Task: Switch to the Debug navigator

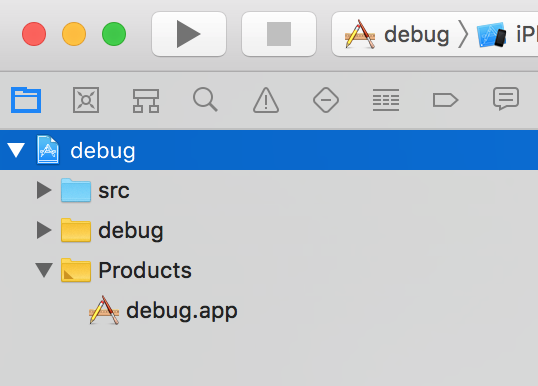Action: click(x=386, y=100)
